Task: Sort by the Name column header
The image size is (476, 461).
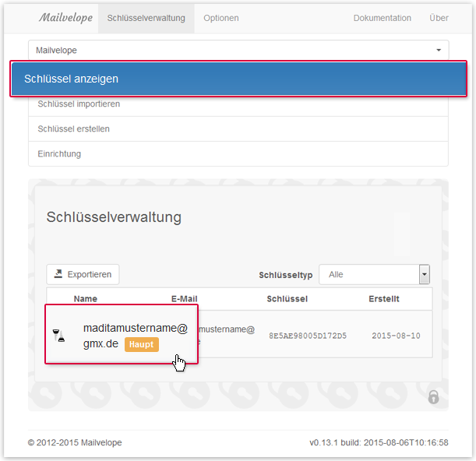Action: point(85,299)
